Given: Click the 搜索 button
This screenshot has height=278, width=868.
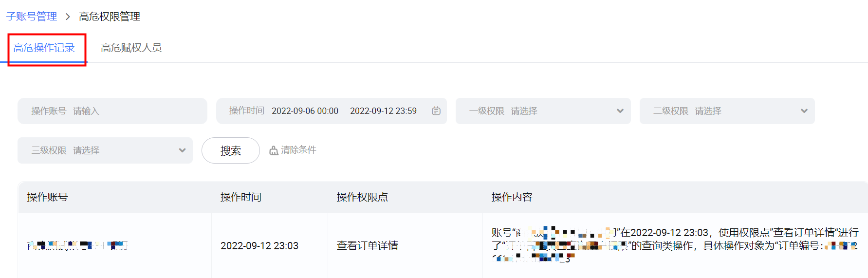Looking at the screenshot, I should coord(231,150).
